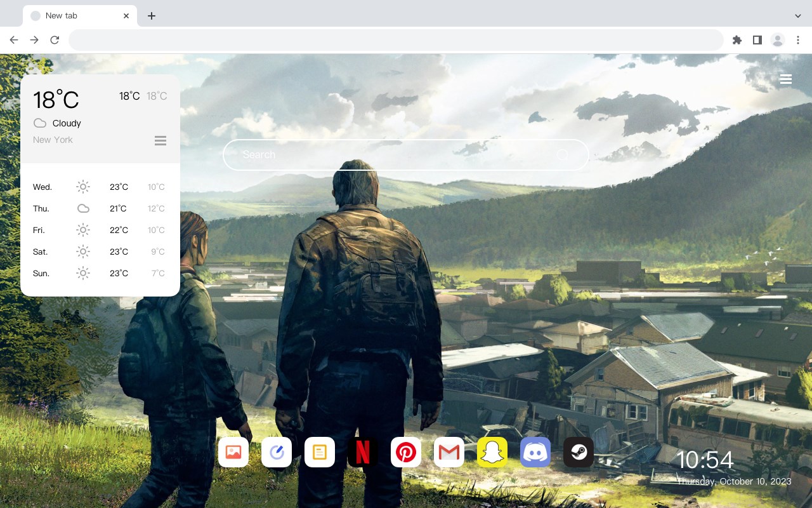Go forward using the forward arrow
Screen dimensions: 812x508
click(34, 40)
